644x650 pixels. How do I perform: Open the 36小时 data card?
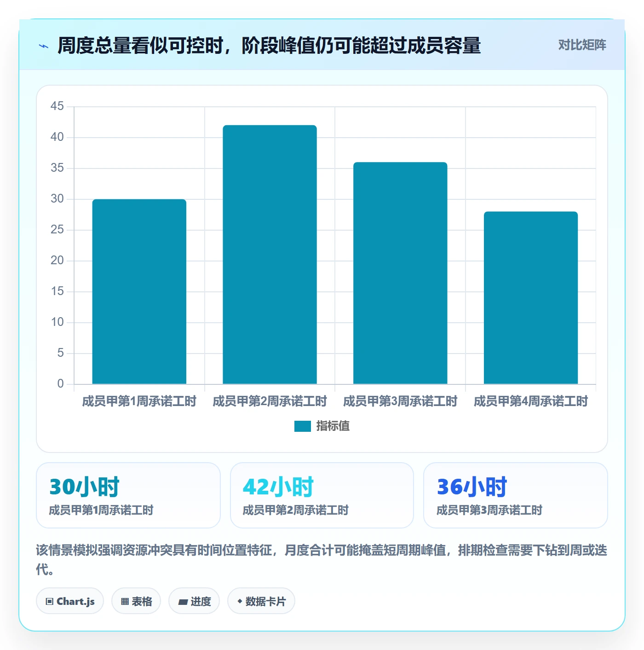[516, 495]
